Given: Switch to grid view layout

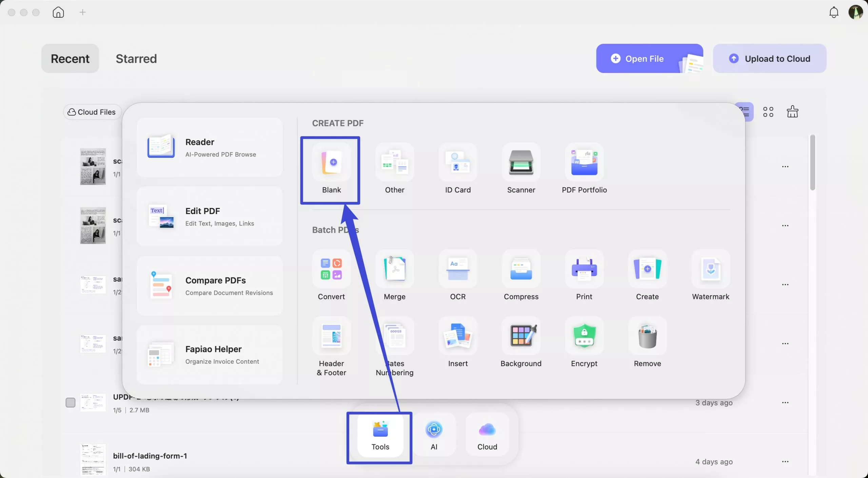Looking at the screenshot, I should click(768, 111).
